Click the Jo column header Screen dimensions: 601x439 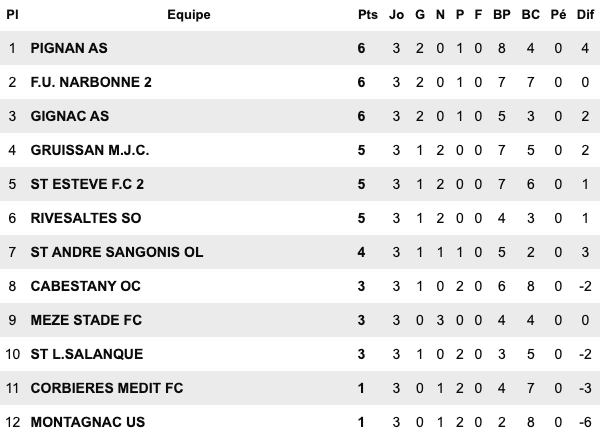point(396,15)
